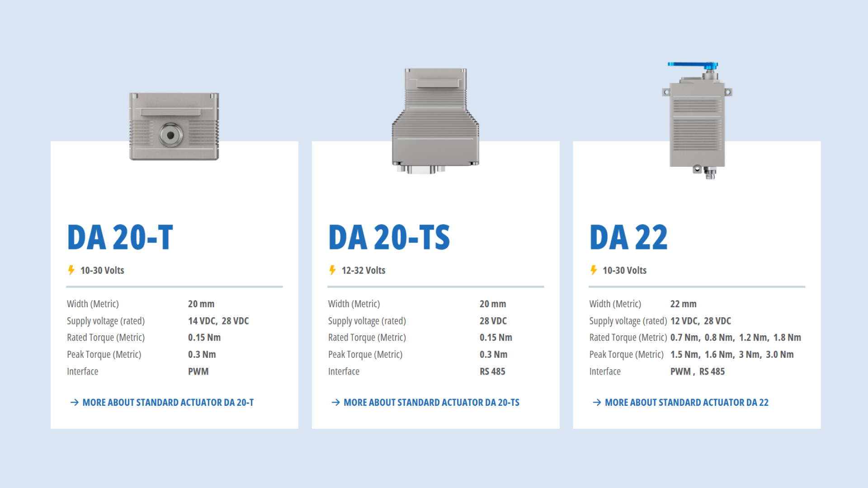Viewport: 868px width, 488px height.
Task: Open More About Standard Actuator DA 20-T
Action: 168,402
